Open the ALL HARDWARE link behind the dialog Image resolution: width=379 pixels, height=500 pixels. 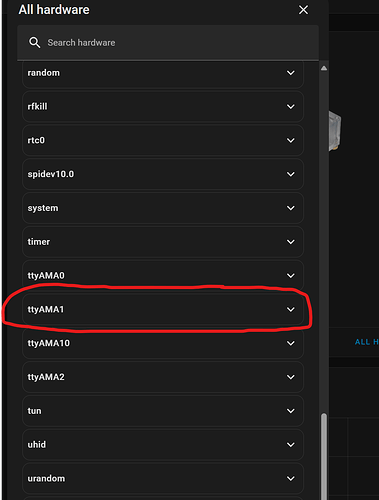[366, 342]
